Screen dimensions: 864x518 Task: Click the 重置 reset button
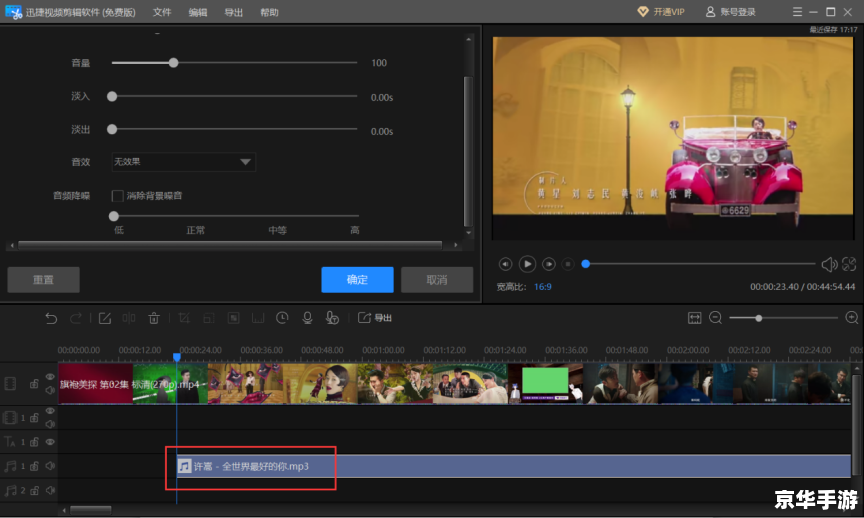pos(44,280)
